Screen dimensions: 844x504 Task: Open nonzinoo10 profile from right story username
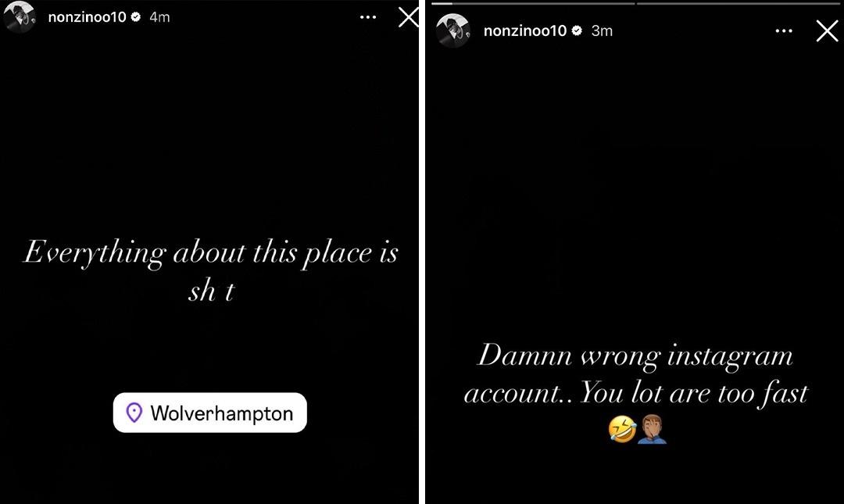525,30
